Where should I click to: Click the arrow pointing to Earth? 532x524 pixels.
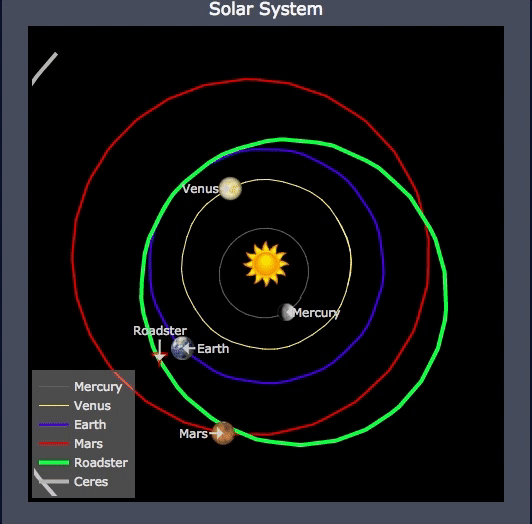[x=189, y=348]
